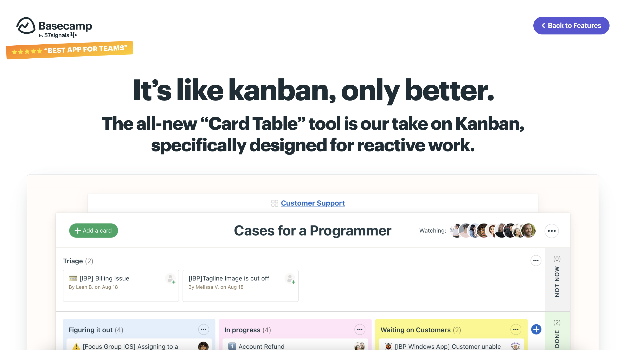Click the Best App for Teams badge

(70, 50)
